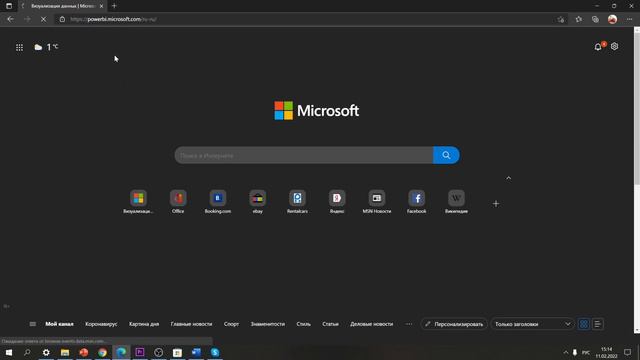The image size is (640, 360).
Task: Open Settings gear in the taskbar
Action: coord(46,352)
